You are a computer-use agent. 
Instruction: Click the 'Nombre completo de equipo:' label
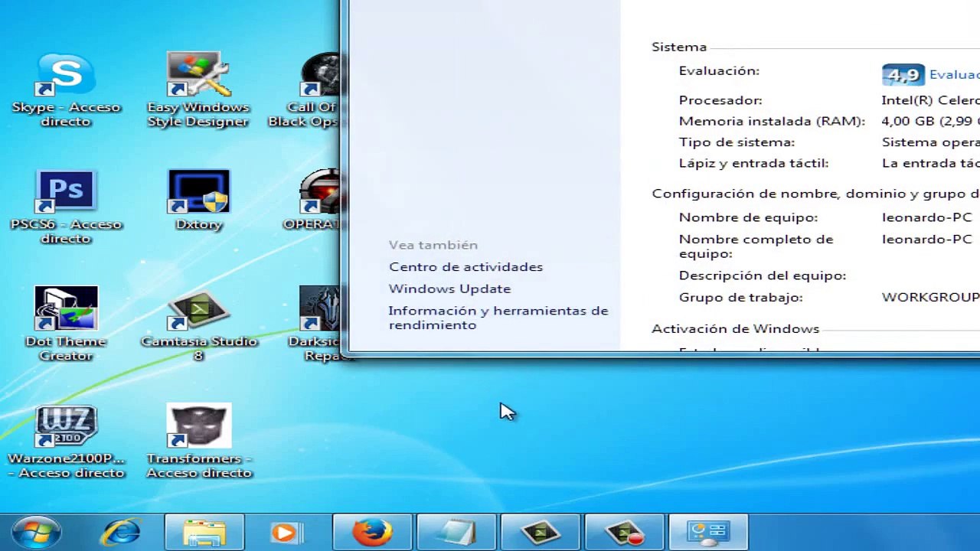[x=756, y=246]
